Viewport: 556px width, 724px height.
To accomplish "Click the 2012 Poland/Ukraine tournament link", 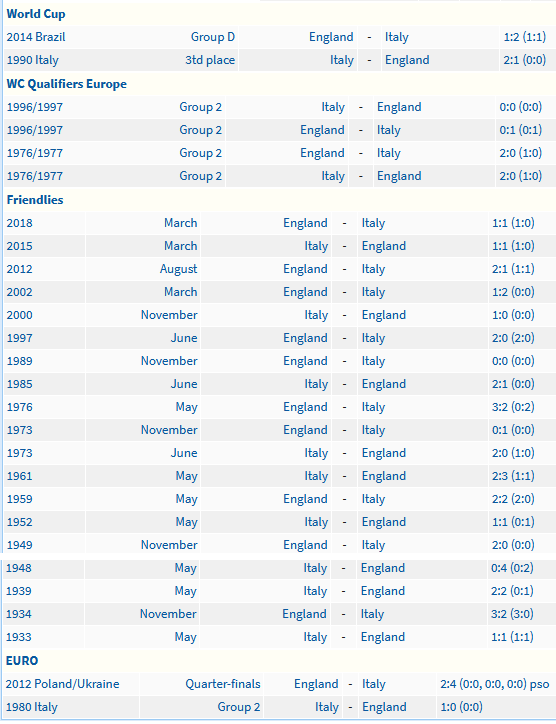I will pos(62,684).
